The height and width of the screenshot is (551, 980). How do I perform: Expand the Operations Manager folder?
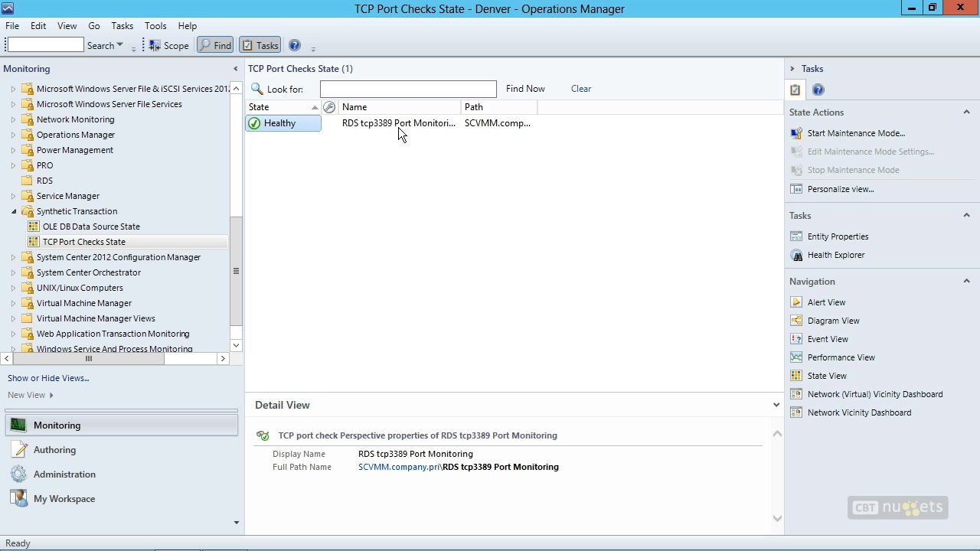[13, 135]
